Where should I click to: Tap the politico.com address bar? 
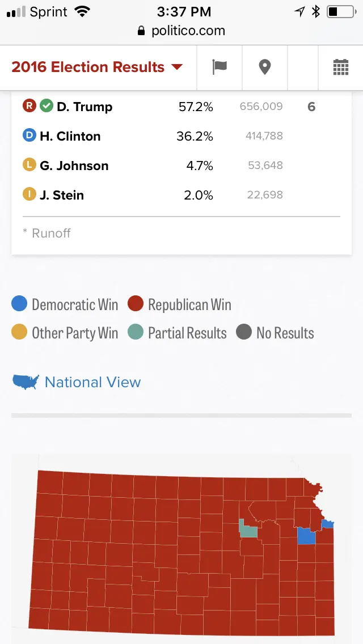[181, 31]
